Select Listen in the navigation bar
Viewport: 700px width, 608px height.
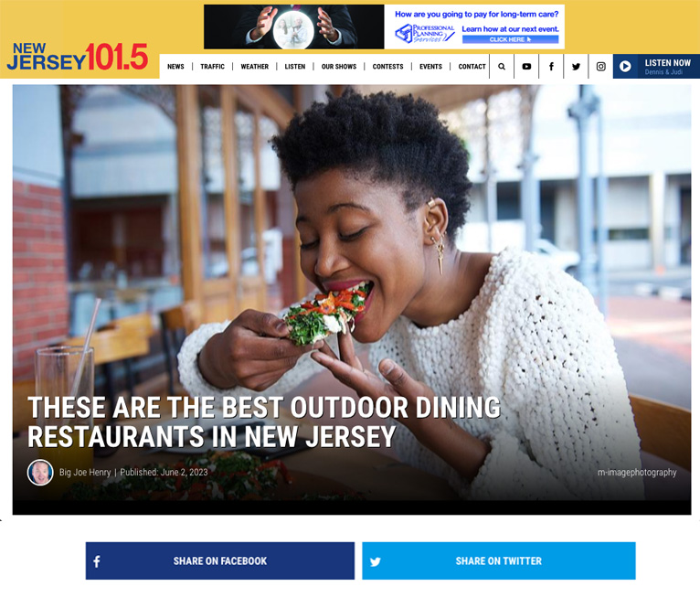pos(295,67)
